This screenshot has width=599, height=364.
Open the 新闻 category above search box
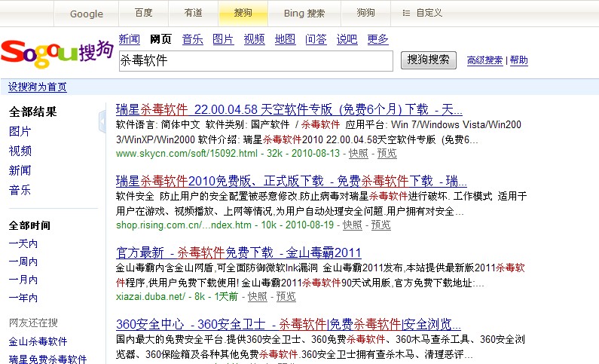tap(130, 39)
